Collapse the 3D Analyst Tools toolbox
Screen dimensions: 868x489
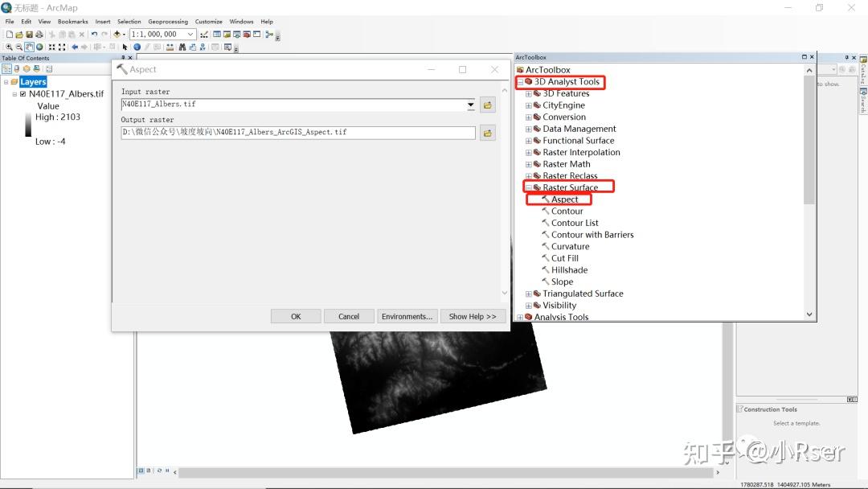click(x=520, y=82)
